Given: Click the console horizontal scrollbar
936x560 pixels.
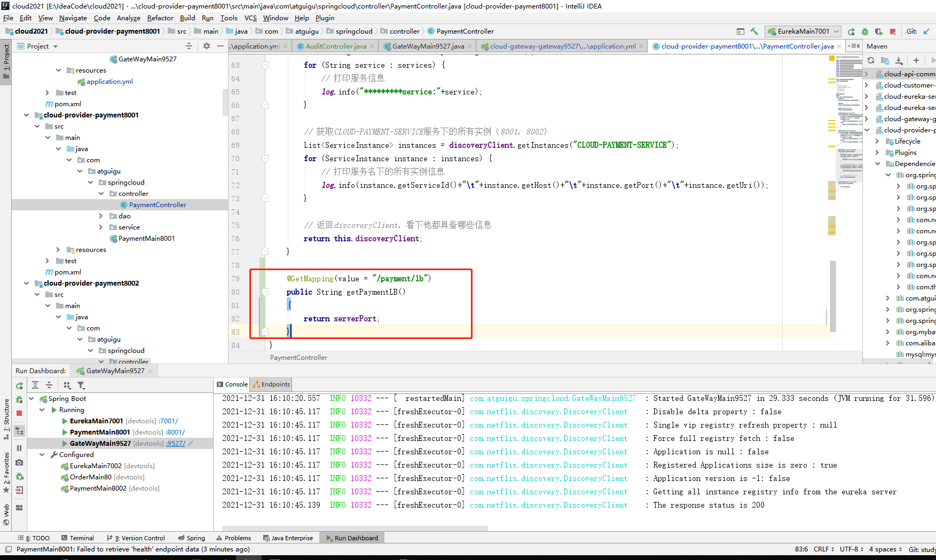Looking at the screenshot, I should click(355, 529).
